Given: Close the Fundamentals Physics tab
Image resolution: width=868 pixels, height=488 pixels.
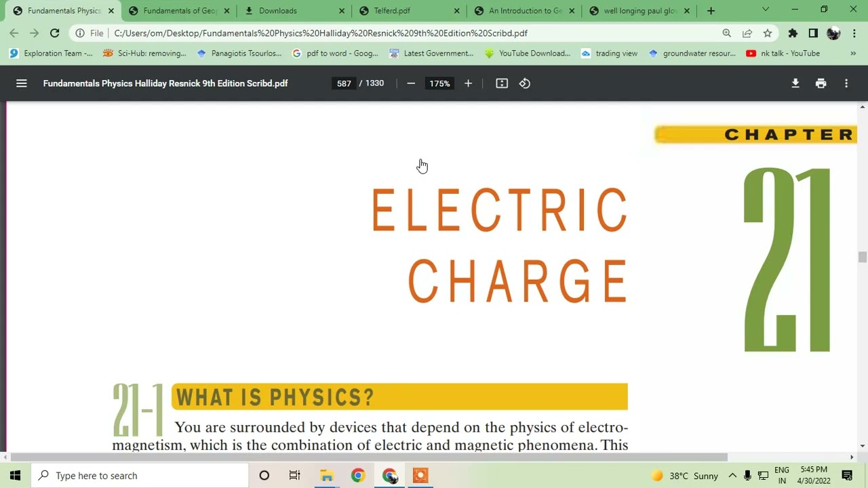Looking at the screenshot, I should tap(111, 11).
